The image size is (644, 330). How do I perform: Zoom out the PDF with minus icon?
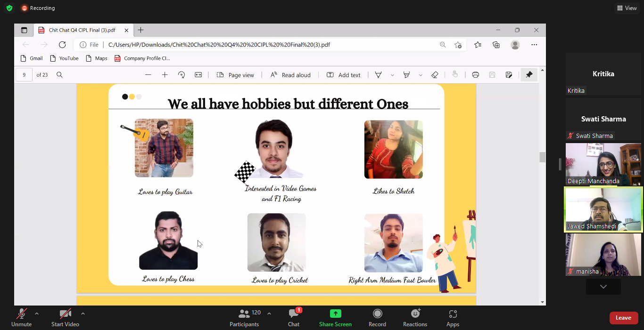[148, 75]
